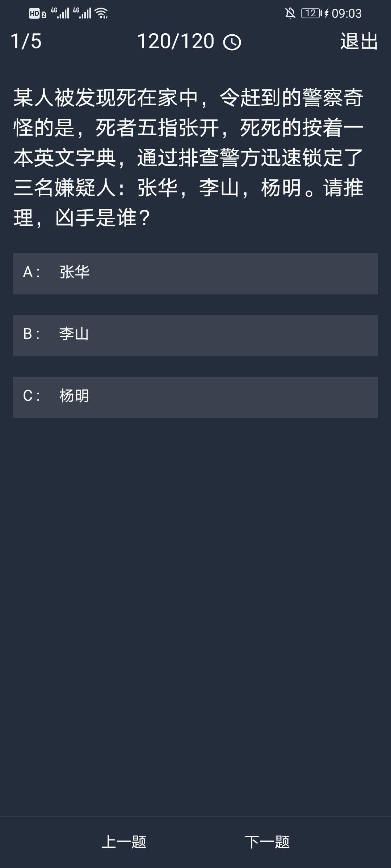This screenshot has height=868, width=391.
Task: Tap the murder mystery question text
Action: (188, 158)
